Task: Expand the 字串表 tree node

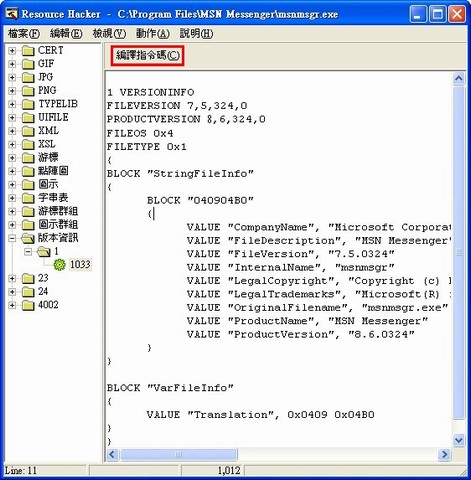Action: point(12,198)
